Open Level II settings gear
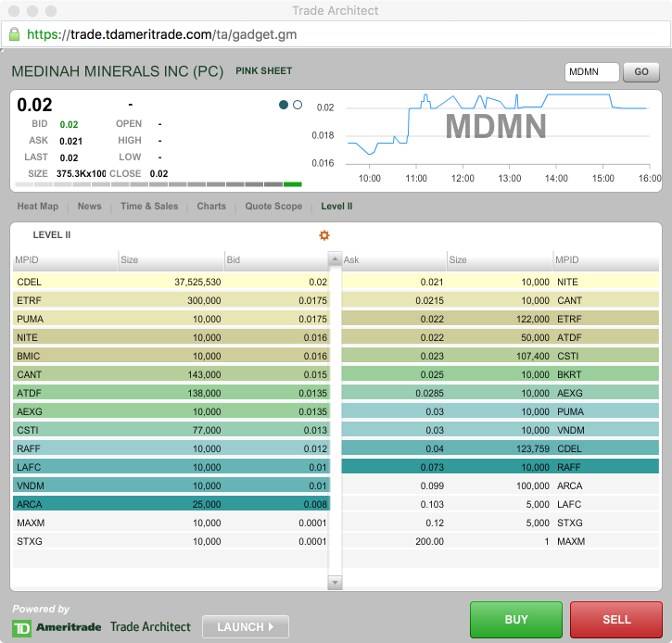 (x=324, y=235)
